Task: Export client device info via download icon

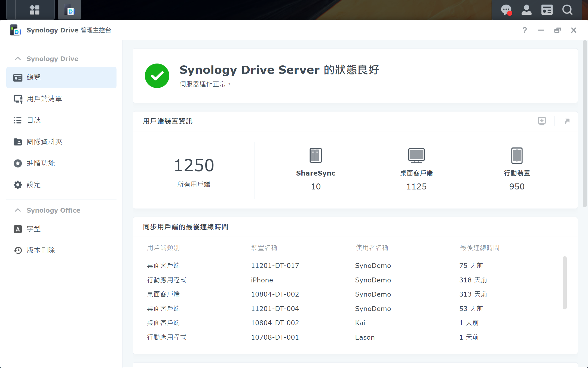Action: pos(542,121)
